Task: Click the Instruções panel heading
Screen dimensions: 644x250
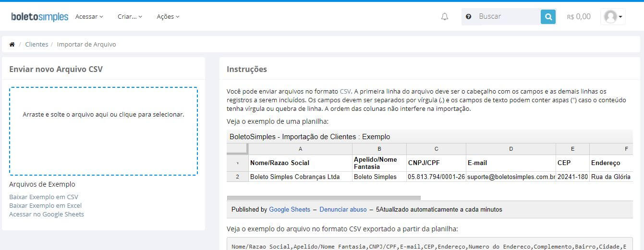Action: pyautogui.click(x=246, y=69)
